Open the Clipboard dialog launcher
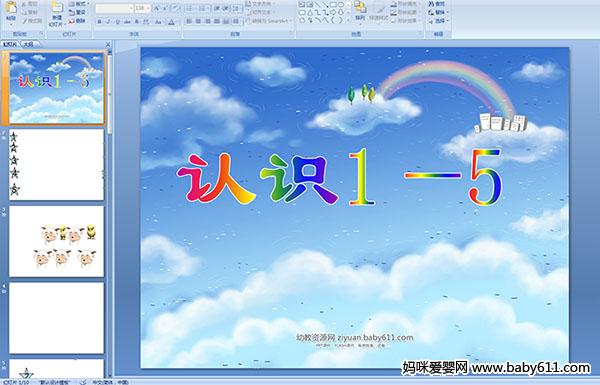The height and width of the screenshot is (385, 600). [41, 34]
